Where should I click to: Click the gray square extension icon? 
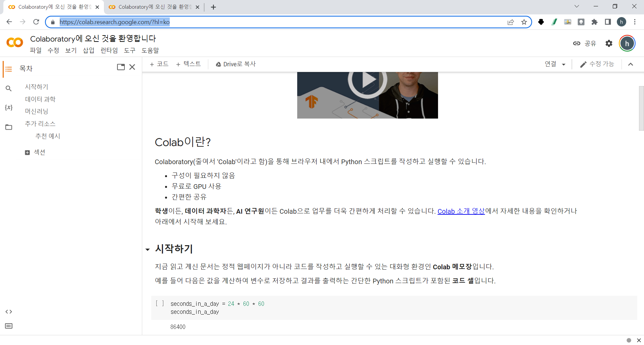tap(581, 22)
